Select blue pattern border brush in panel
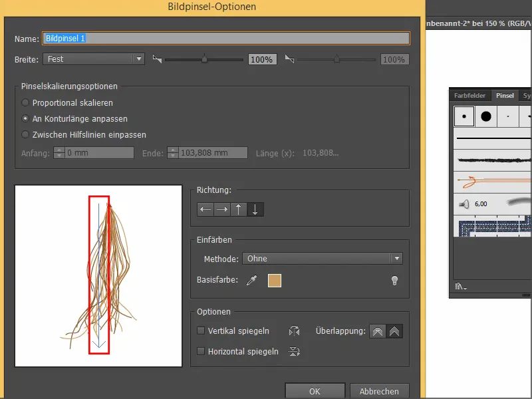This screenshot has width=532, height=399. 493,226
